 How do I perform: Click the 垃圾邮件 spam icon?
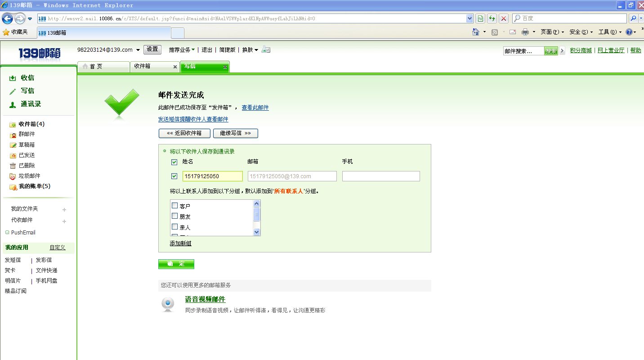click(13, 176)
